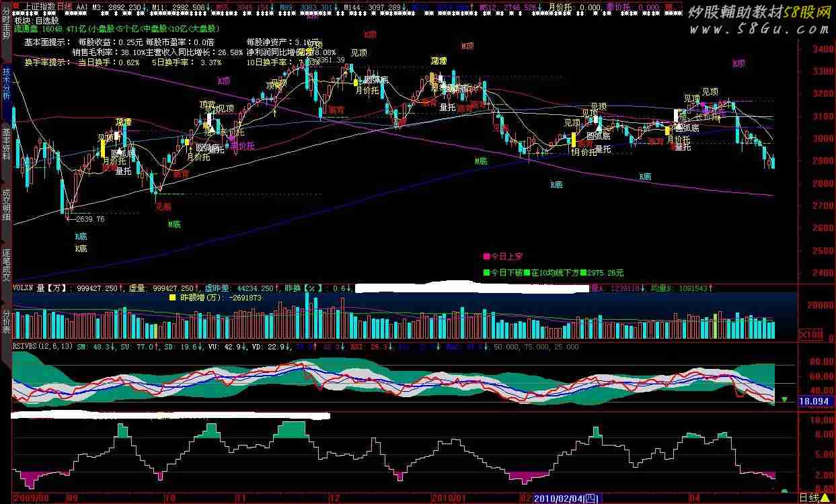Click the 2639.76 low price label
Screen dimensions: 836x504
89,218
